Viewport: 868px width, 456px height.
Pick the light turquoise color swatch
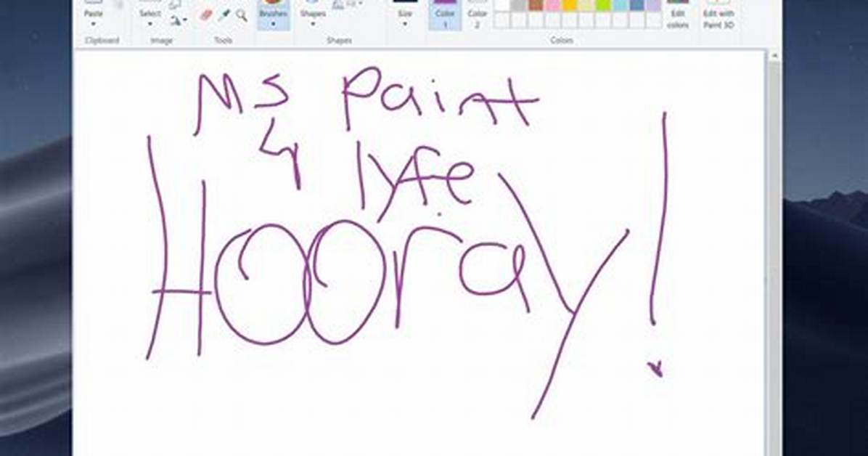pos(621,5)
